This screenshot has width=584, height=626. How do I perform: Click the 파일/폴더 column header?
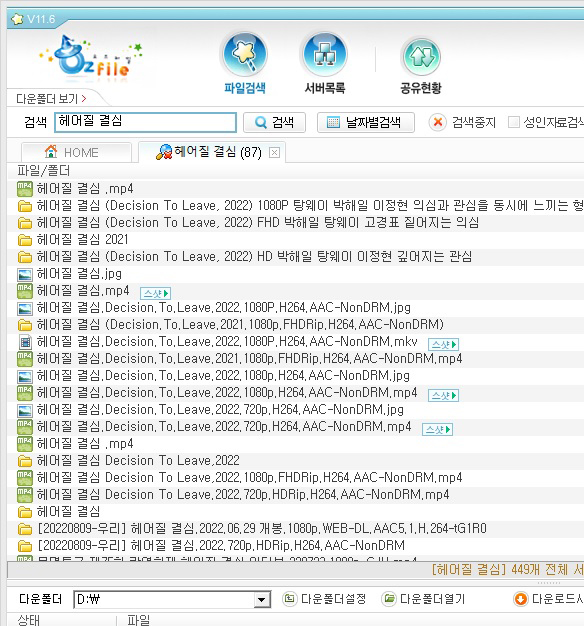click(43, 170)
